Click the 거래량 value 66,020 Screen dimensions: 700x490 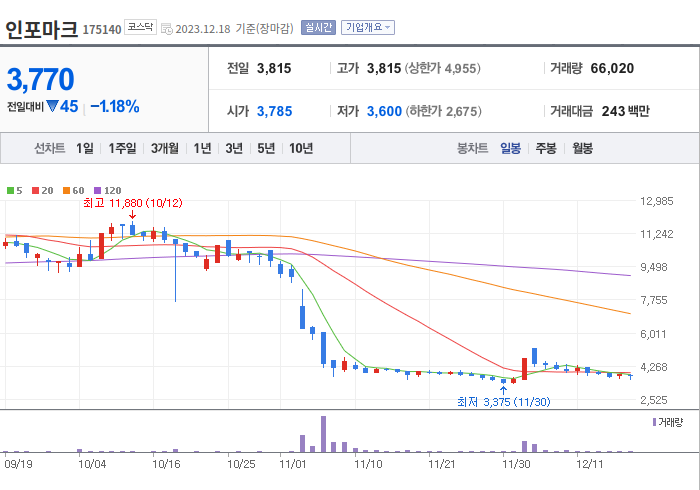[x=612, y=68]
